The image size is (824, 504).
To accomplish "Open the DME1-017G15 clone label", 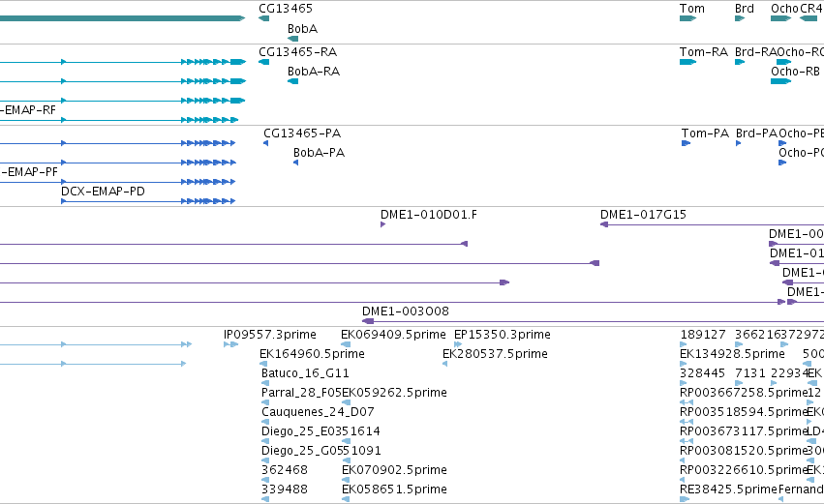I will pyautogui.click(x=643, y=215).
